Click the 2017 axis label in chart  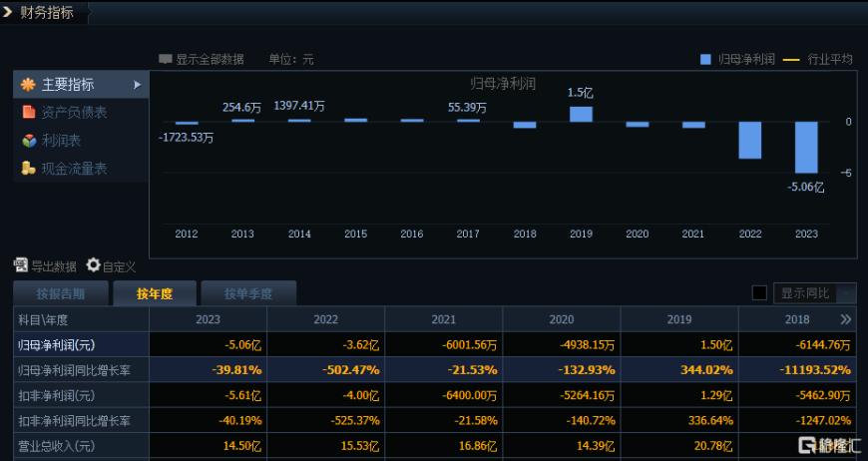(x=468, y=234)
